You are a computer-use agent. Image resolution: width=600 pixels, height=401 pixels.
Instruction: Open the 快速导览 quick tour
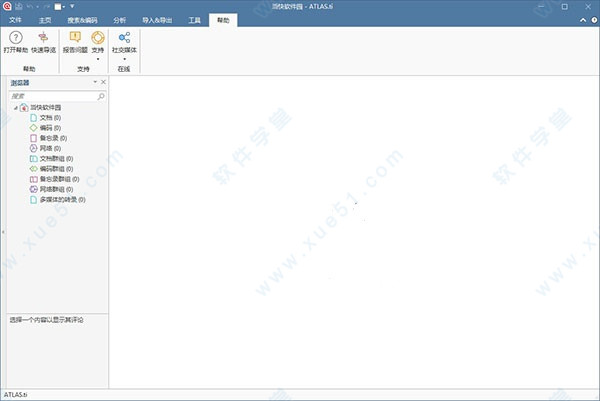44,37
